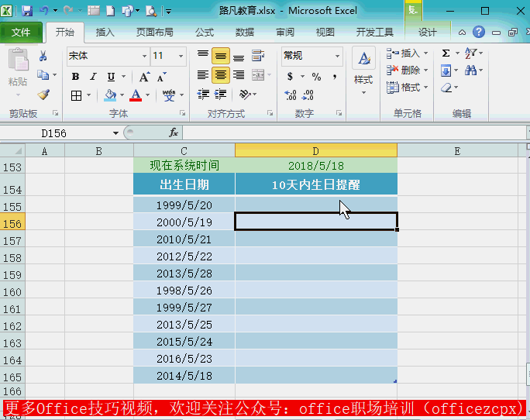Click Find binoculars icon
The height and width of the screenshot is (420, 530).
point(470,71)
